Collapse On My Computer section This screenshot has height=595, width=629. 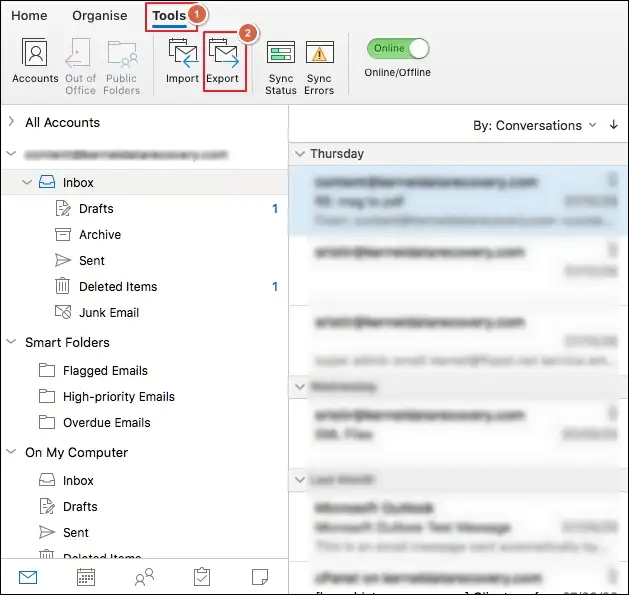click(x=11, y=451)
